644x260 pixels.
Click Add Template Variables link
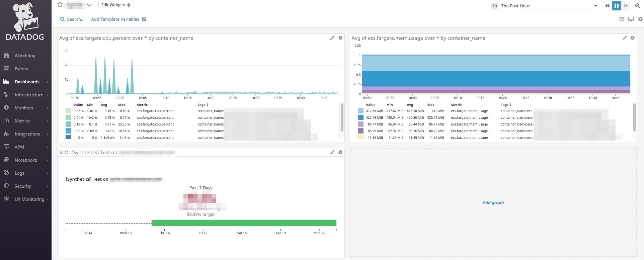[x=115, y=19]
